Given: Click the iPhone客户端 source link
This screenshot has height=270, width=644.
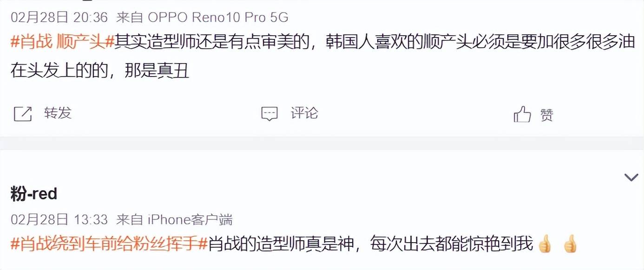Looking at the screenshot, I should pos(190,219).
